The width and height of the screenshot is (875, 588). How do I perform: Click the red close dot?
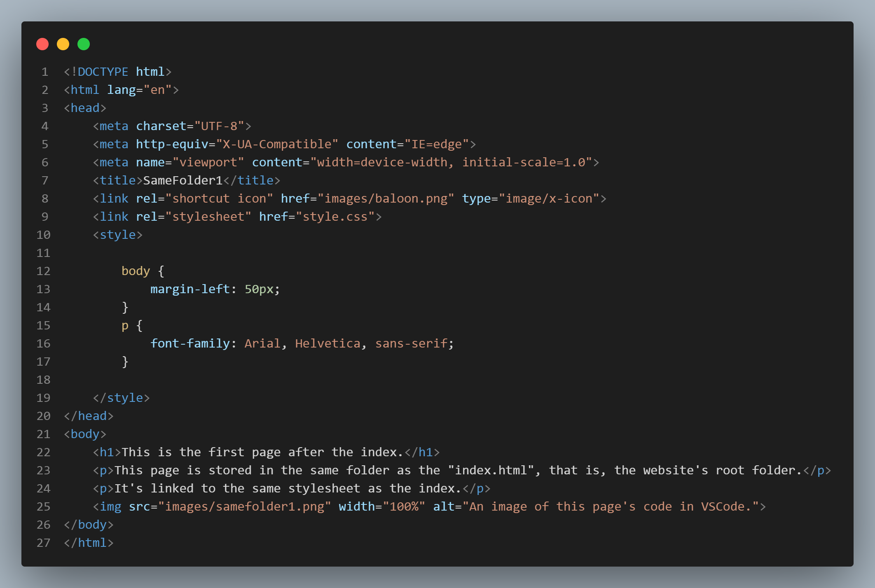42,44
